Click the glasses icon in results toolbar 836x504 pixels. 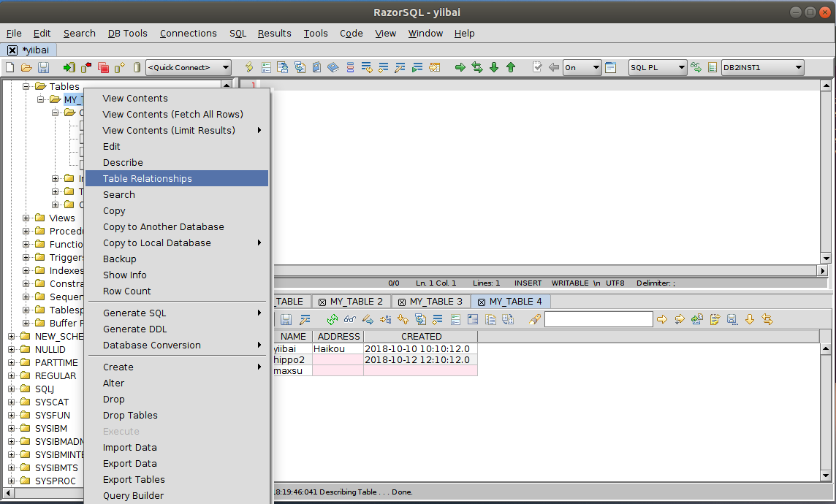(350, 319)
